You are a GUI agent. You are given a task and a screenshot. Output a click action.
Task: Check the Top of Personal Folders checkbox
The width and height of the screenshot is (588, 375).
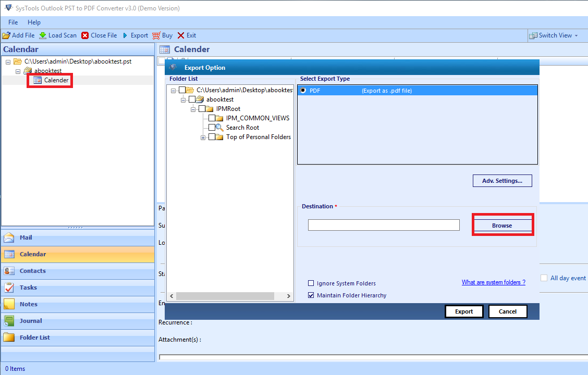point(212,137)
